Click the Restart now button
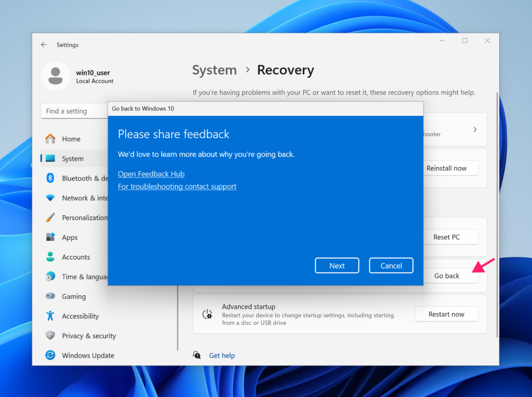 point(446,314)
